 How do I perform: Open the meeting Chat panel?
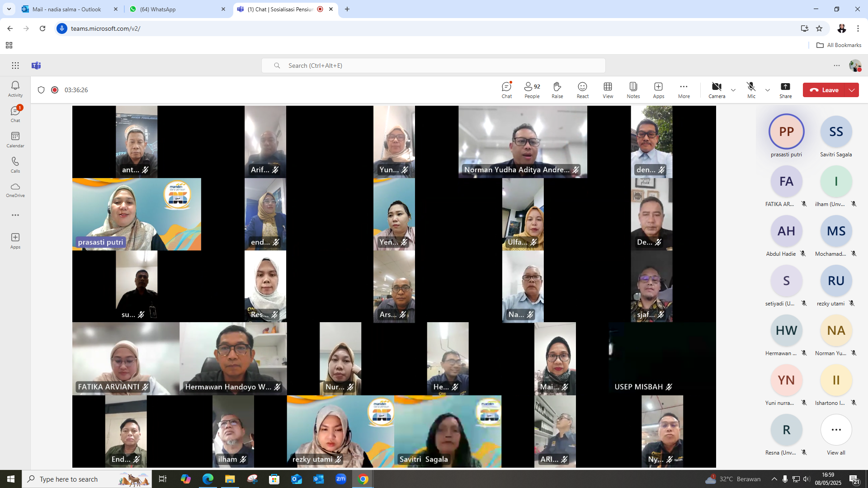pos(507,90)
